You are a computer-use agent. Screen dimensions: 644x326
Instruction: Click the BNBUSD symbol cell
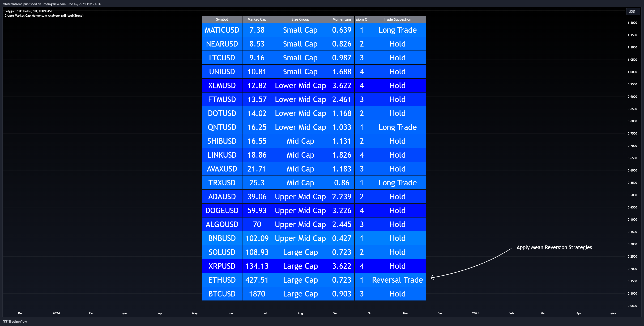click(222, 238)
